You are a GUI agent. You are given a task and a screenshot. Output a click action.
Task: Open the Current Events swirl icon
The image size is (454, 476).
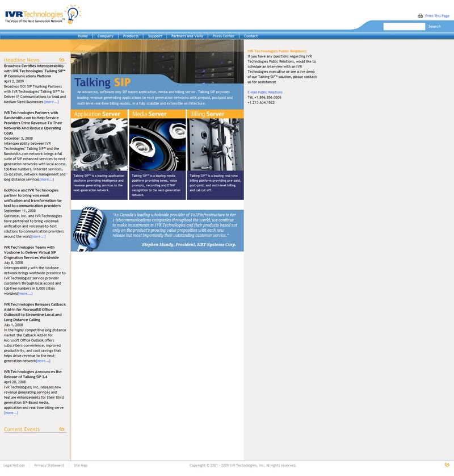tap(62, 429)
